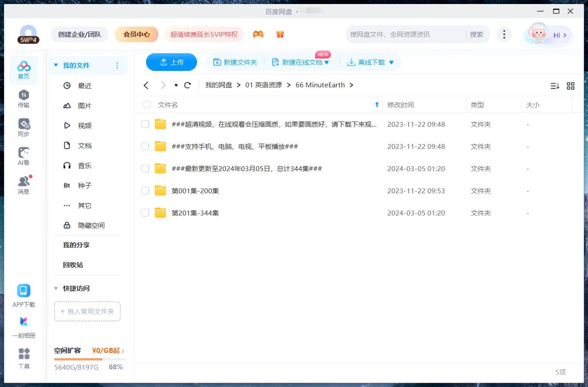Click the 图片 pictures icon

(67, 106)
